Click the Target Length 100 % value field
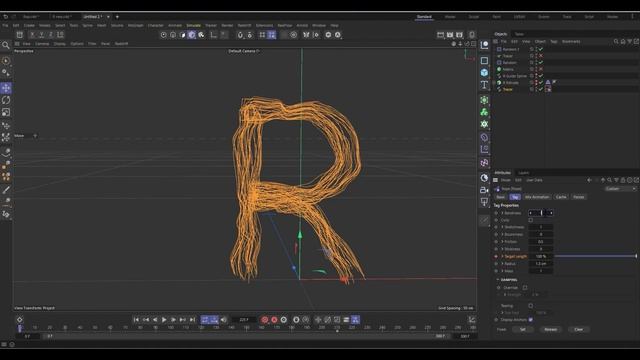 [541, 256]
